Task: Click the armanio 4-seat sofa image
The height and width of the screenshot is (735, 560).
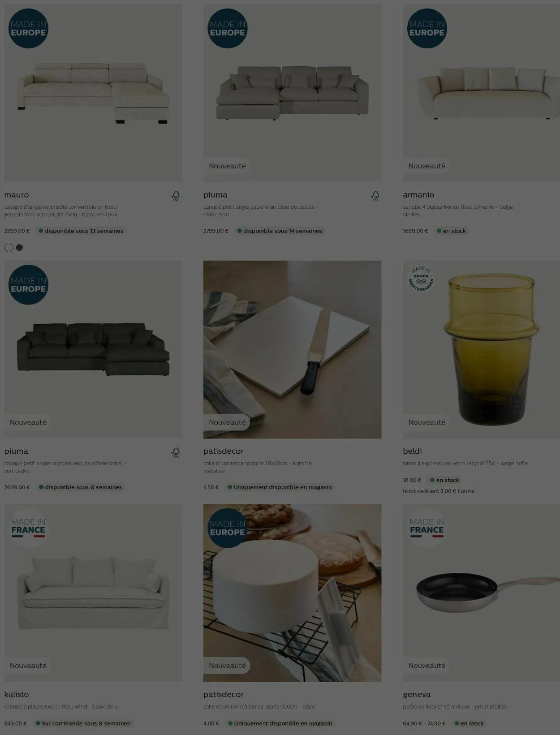Action: pos(481,93)
